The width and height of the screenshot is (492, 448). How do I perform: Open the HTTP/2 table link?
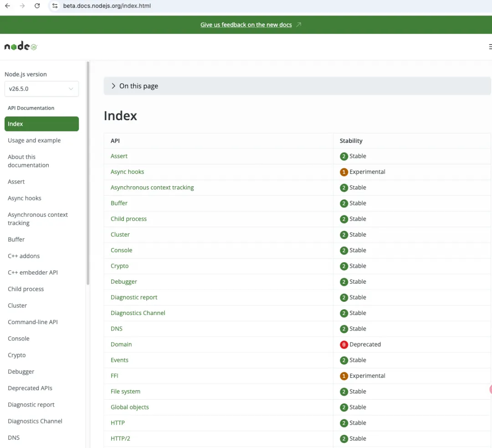point(120,438)
